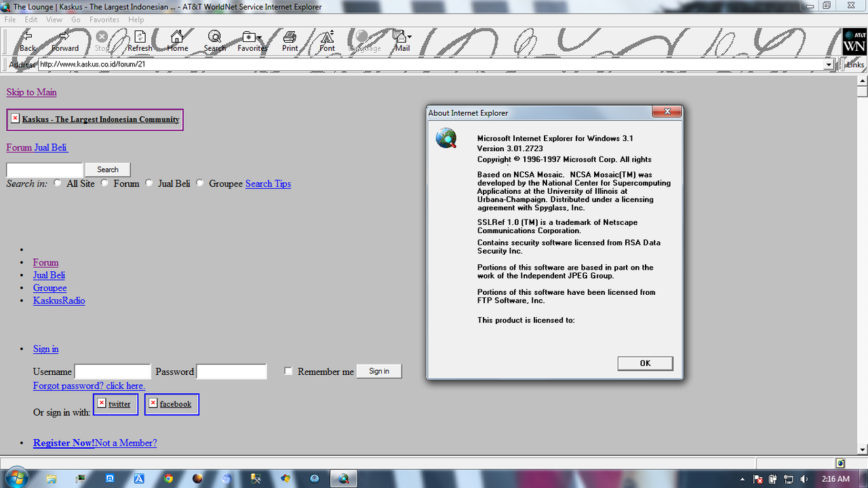Show hidden tray icons arrow
868x488 pixels.
click(x=743, y=479)
